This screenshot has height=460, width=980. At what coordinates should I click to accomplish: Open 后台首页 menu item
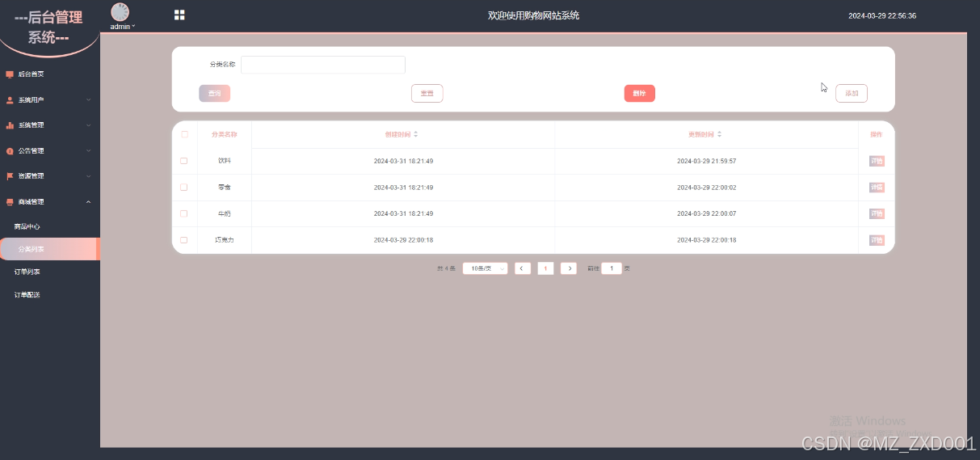50,74
